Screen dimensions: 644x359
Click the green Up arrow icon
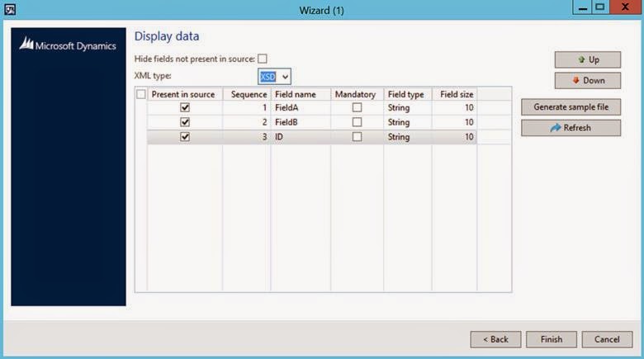(581, 59)
